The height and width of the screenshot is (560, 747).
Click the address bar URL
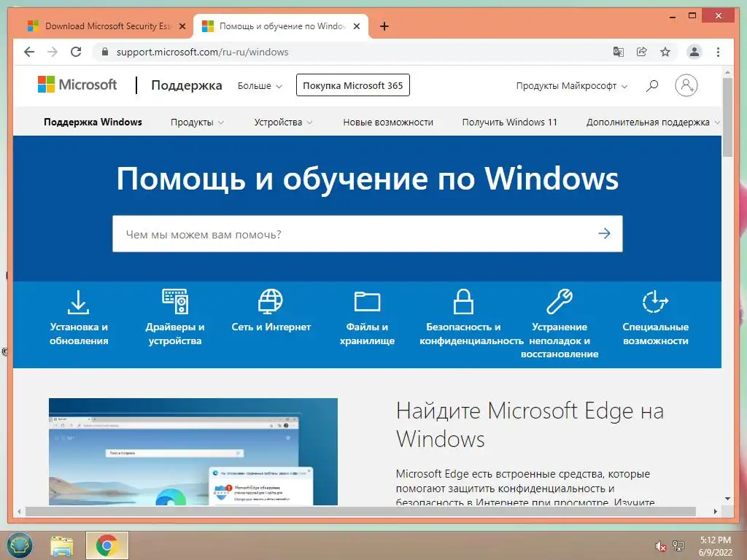203,52
